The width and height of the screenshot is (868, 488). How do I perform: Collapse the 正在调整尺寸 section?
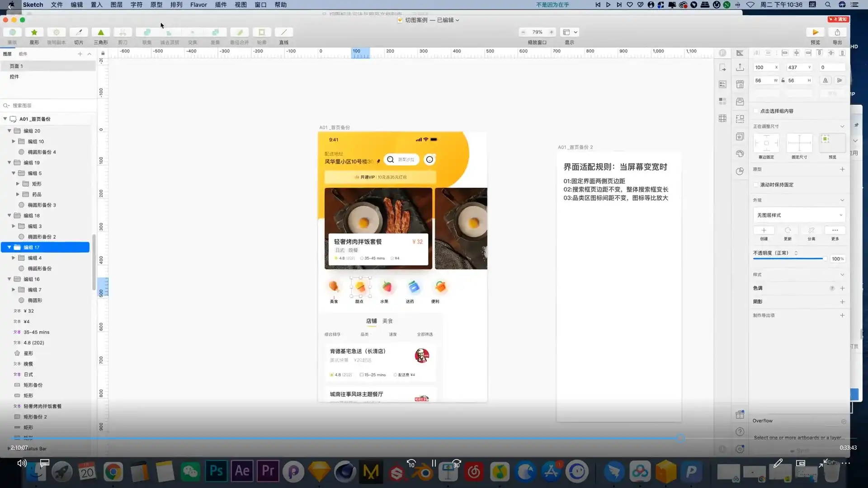point(843,127)
